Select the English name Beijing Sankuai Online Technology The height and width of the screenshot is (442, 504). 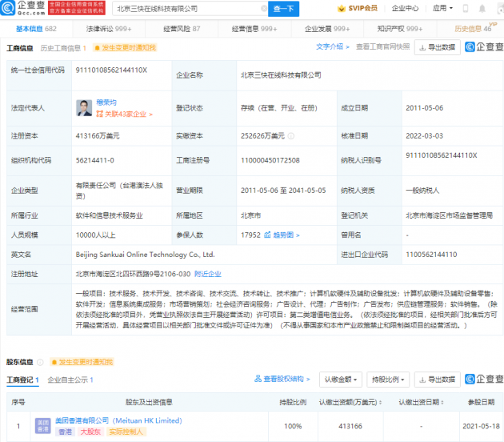coord(145,255)
